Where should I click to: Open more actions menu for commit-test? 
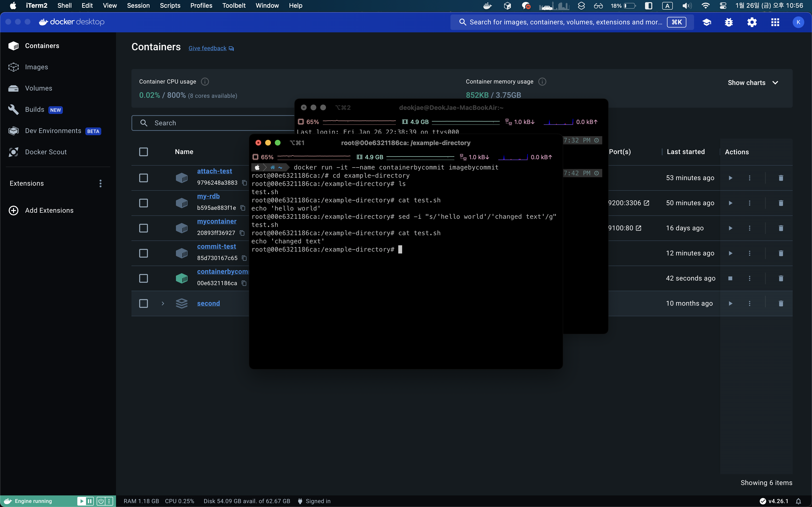749,253
